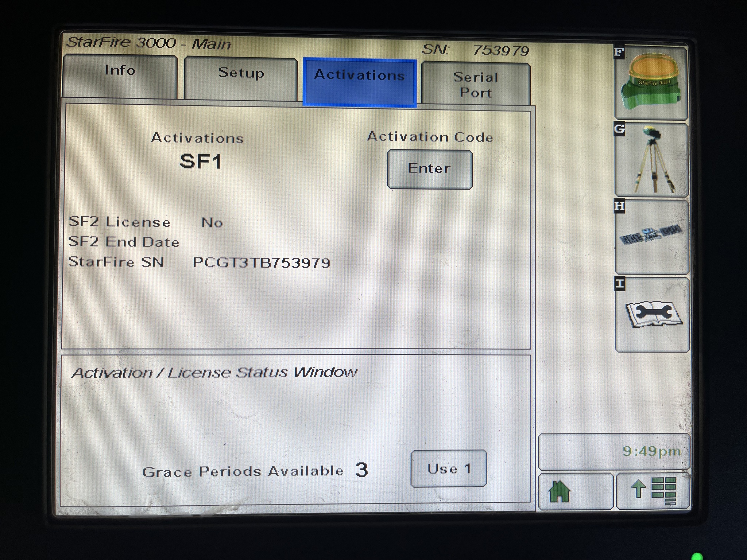Select the Activations tab
This screenshot has width=747, height=560.
click(360, 82)
